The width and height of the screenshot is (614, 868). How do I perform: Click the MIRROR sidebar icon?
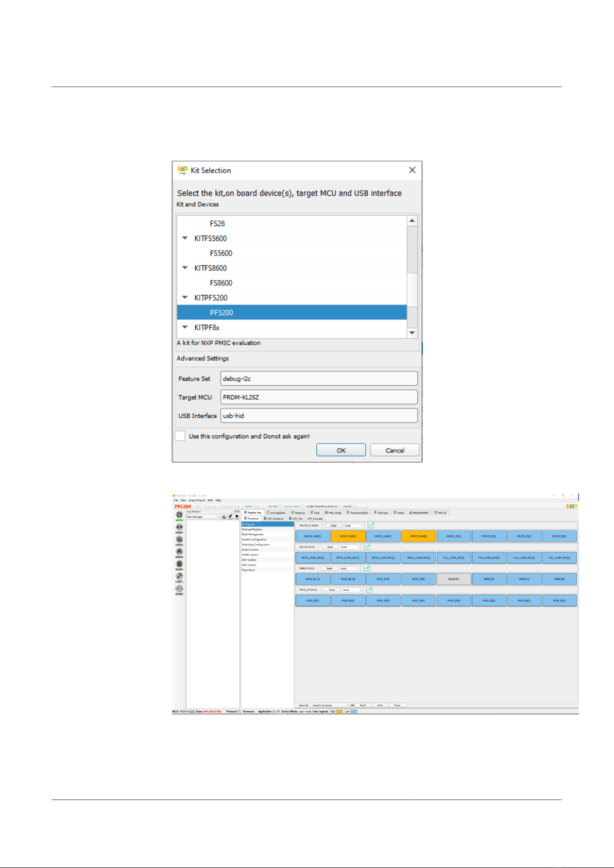coord(179,552)
